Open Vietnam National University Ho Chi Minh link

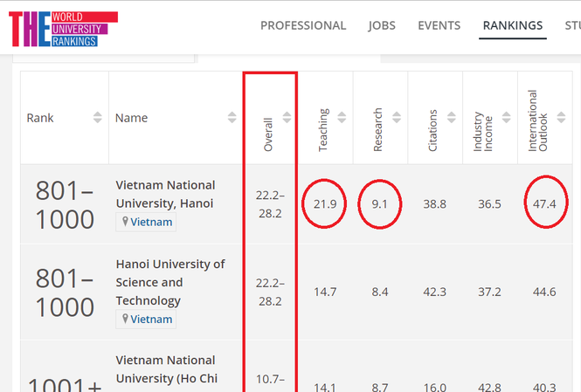point(165,368)
